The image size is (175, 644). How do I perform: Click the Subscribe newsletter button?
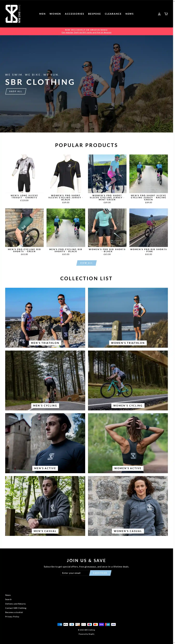point(100,573)
